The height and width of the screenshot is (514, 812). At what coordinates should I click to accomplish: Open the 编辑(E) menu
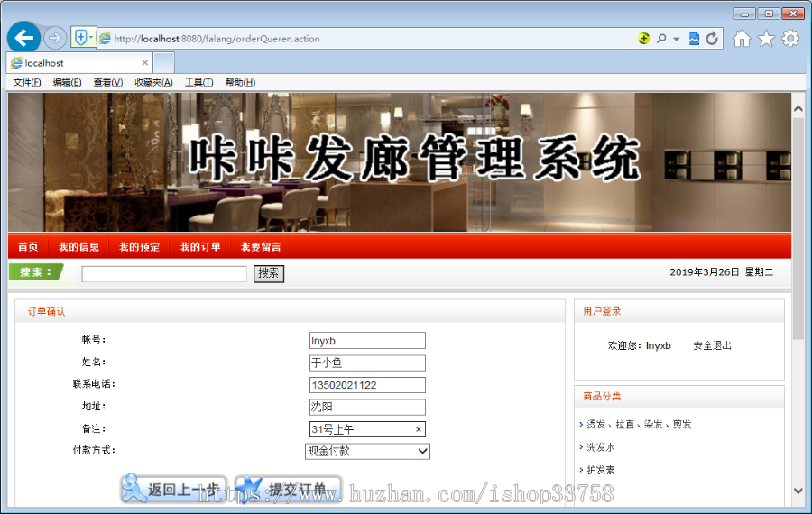coord(68,82)
